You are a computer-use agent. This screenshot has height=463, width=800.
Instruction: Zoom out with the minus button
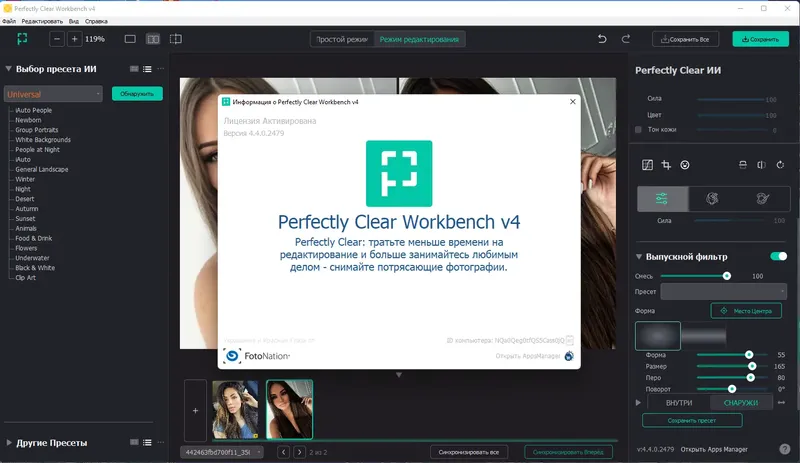(57, 39)
